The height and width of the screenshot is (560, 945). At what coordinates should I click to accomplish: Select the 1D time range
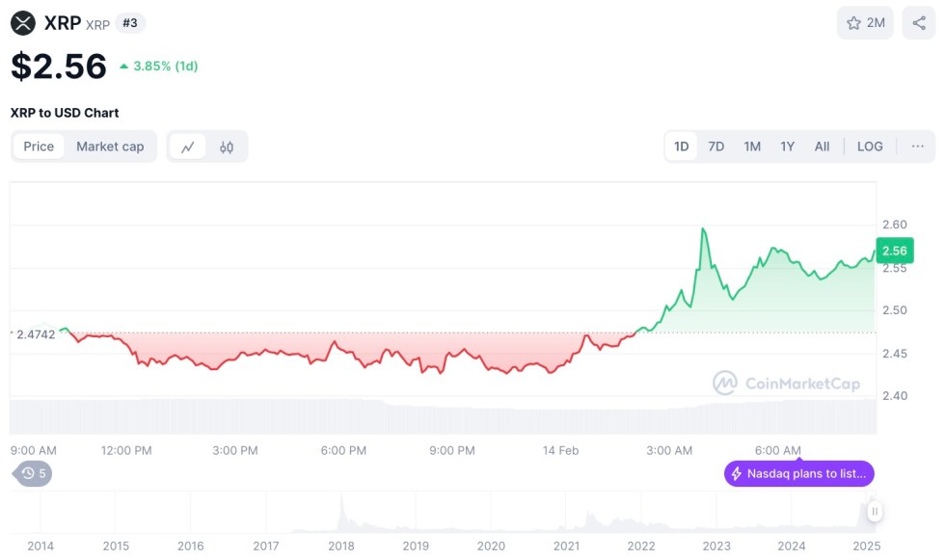click(x=682, y=147)
